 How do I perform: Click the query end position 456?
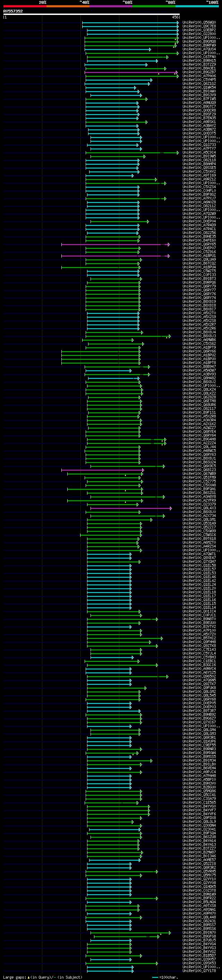tap(175, 17)
